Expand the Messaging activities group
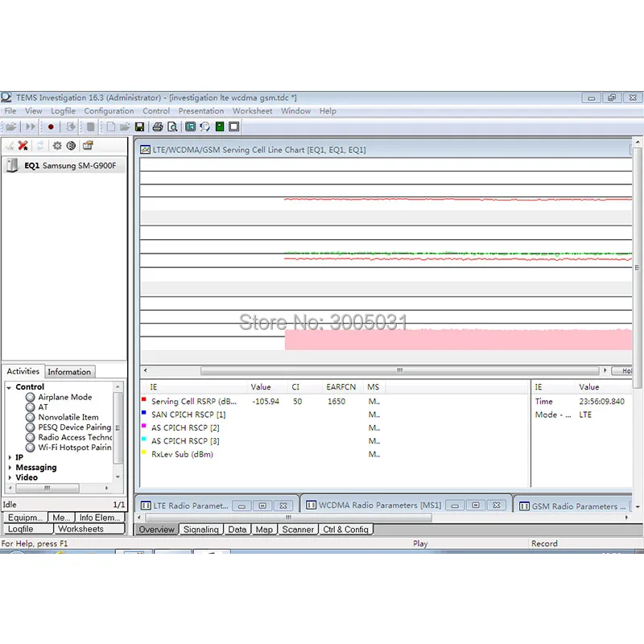This screenshot has height=644, width=644. pos(10,468)
